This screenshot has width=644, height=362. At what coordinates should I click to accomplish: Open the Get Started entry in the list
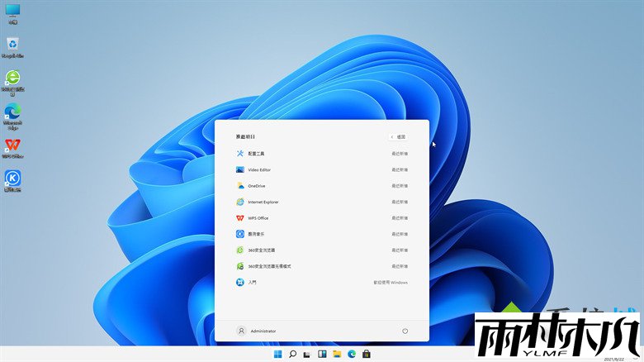click(x=252, y=282)
